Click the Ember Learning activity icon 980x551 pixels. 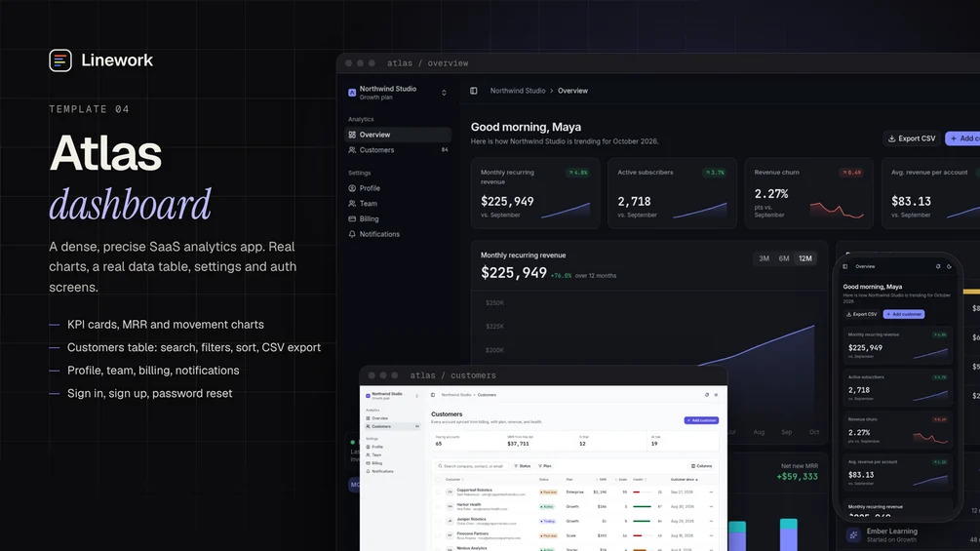point(853,535)
